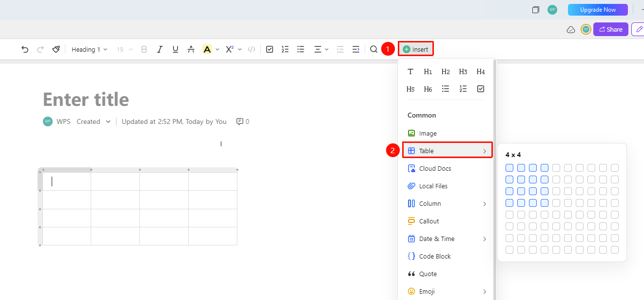Click the cloud sync status icon

click(571, 30)
